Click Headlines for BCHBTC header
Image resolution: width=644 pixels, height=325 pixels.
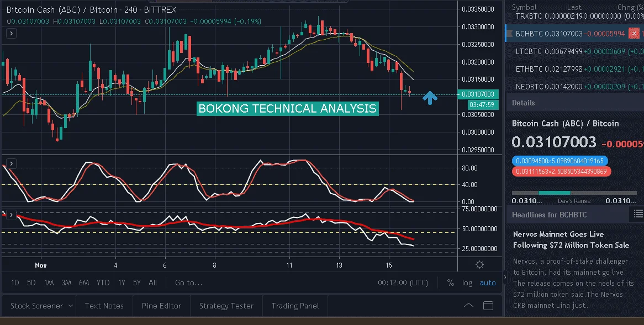549,215
